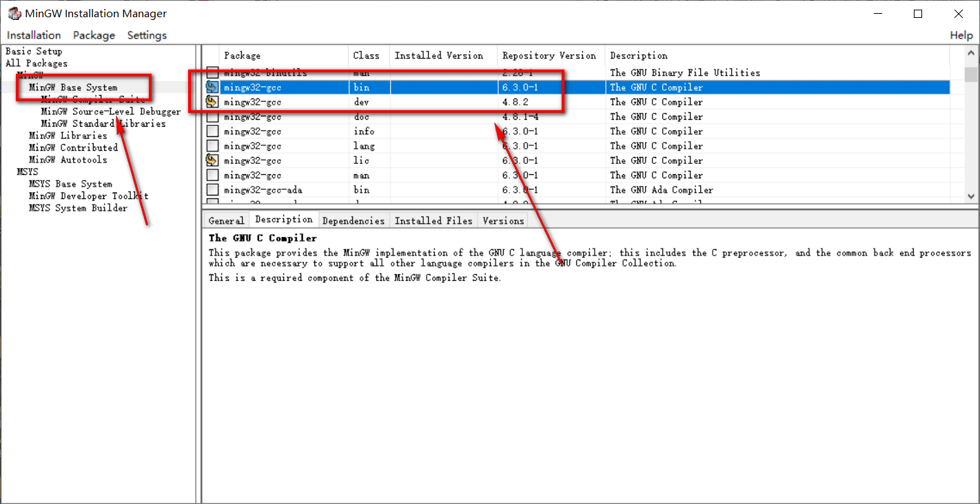Click the package list scrollbar up arrow
980x504 pixels.
[x=971, y=54]
